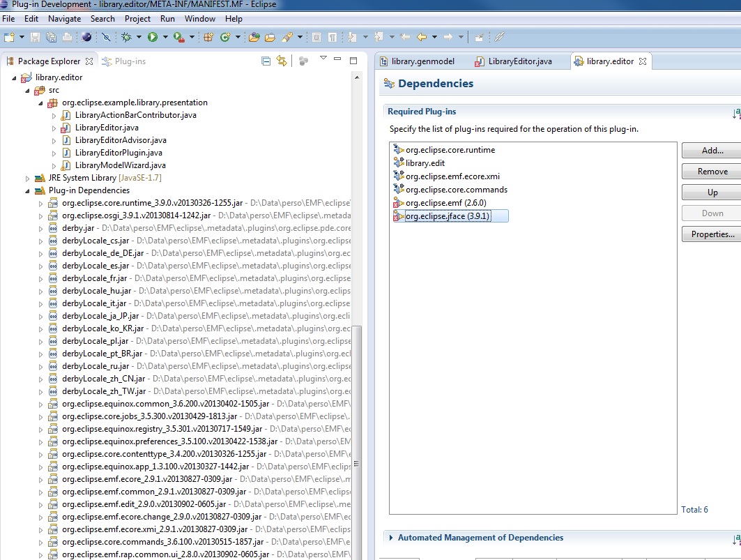Open the New wizard dropdown arrow
Screen dimensions: 741x560
[22, 37]
